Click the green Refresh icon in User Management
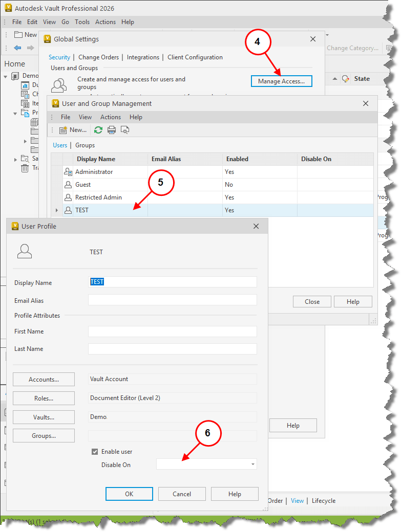Screen dimensions: 401x532 tap(98, 130)
